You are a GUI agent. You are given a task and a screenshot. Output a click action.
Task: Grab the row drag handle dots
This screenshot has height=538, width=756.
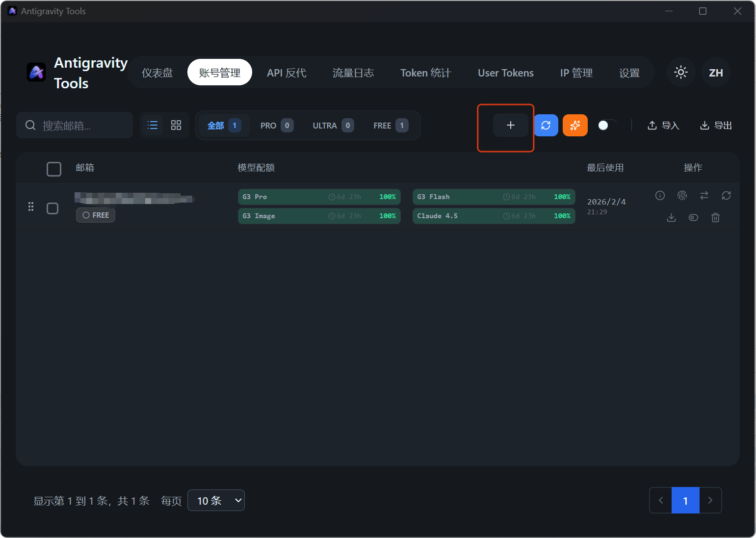pos(31,206)
